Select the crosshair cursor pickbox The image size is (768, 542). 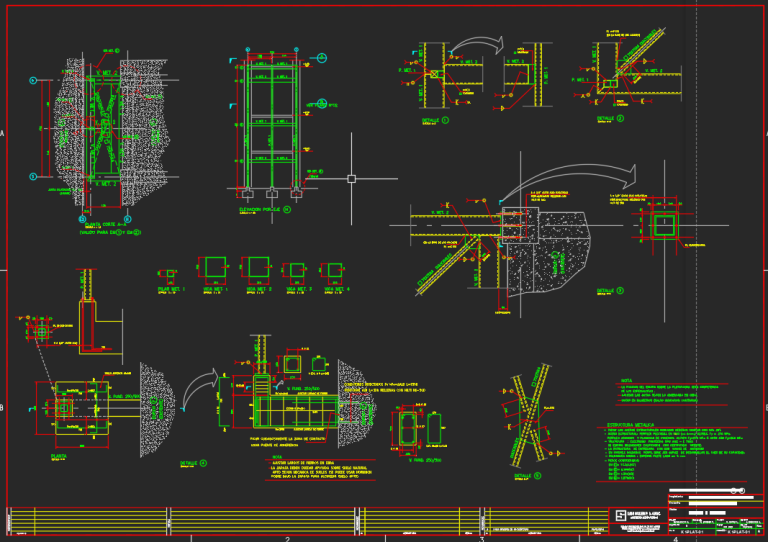351,179
